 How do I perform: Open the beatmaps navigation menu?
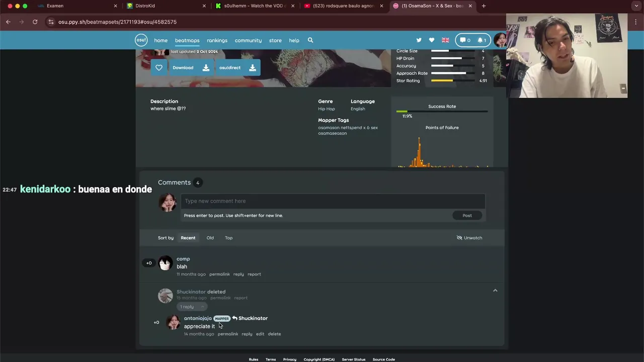[x=187, y=40]
